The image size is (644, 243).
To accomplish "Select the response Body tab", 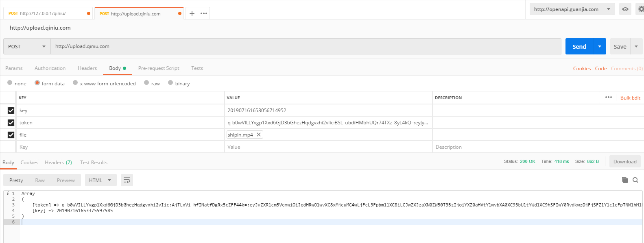I will click(x=8, y=163).
